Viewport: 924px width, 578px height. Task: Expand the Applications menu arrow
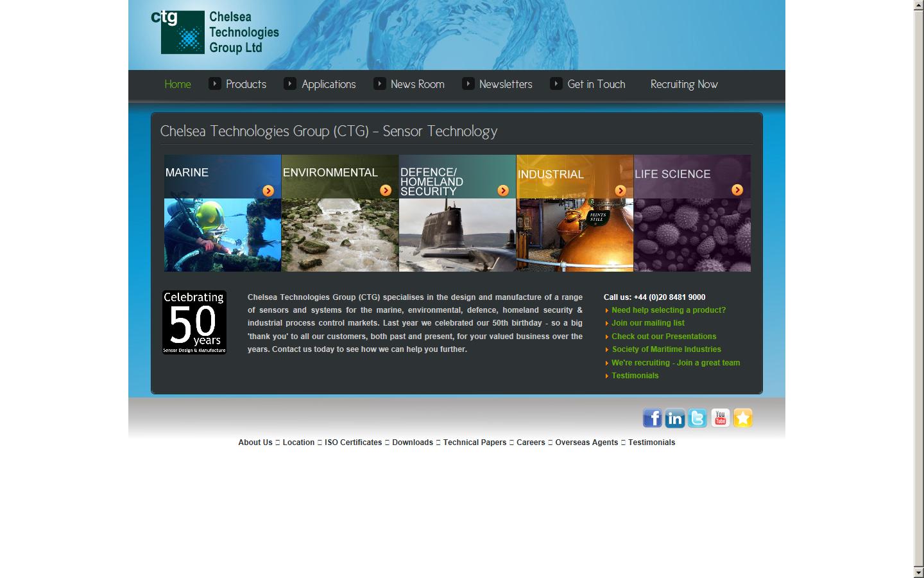click(x=289, y=83)
